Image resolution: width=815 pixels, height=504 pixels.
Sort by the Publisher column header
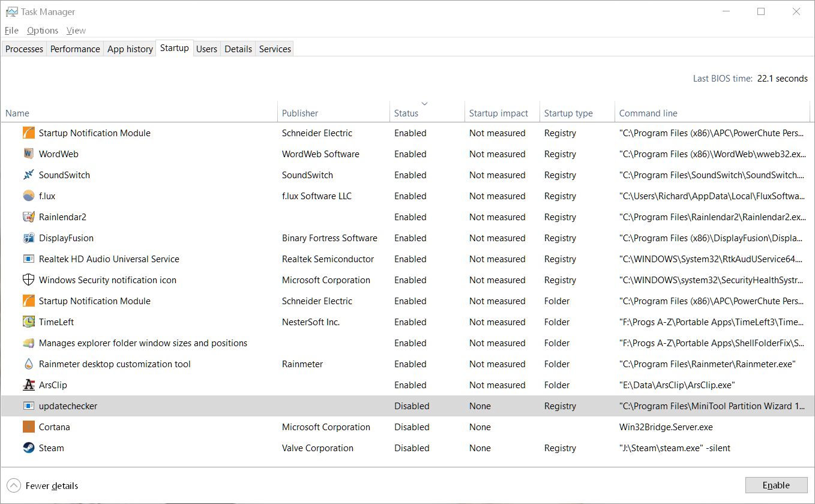pyautogui.click(x=334, y=113)
